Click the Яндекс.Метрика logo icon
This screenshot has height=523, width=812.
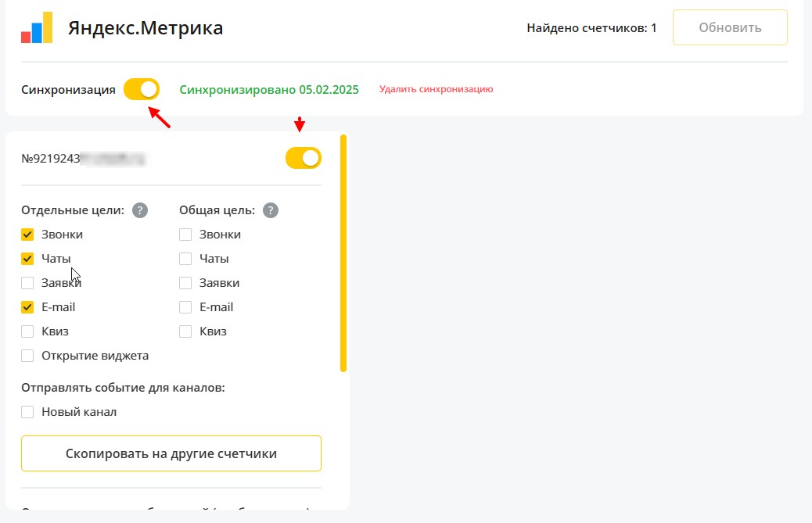coord(37,27)
